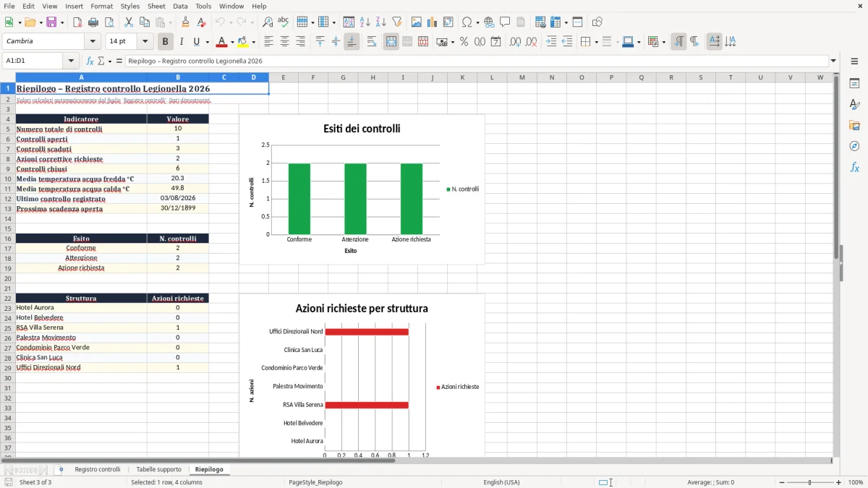Click column header C
The height and width of the screenshot is (488, 868).
click(224, 77)
